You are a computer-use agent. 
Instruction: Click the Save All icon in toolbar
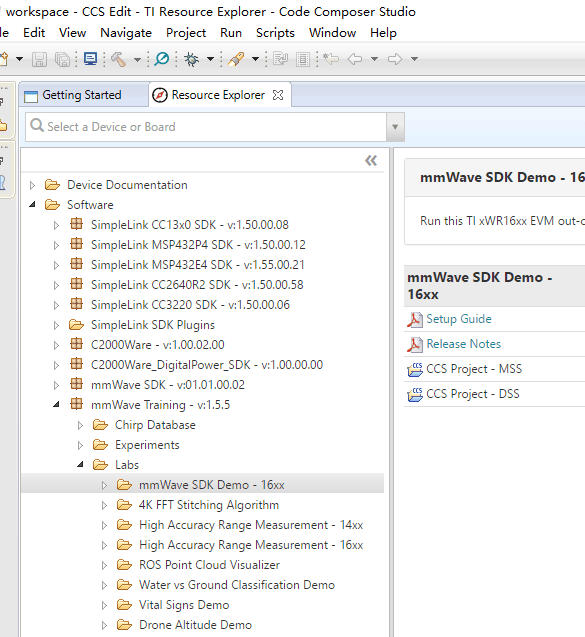(x=62, y=59)
